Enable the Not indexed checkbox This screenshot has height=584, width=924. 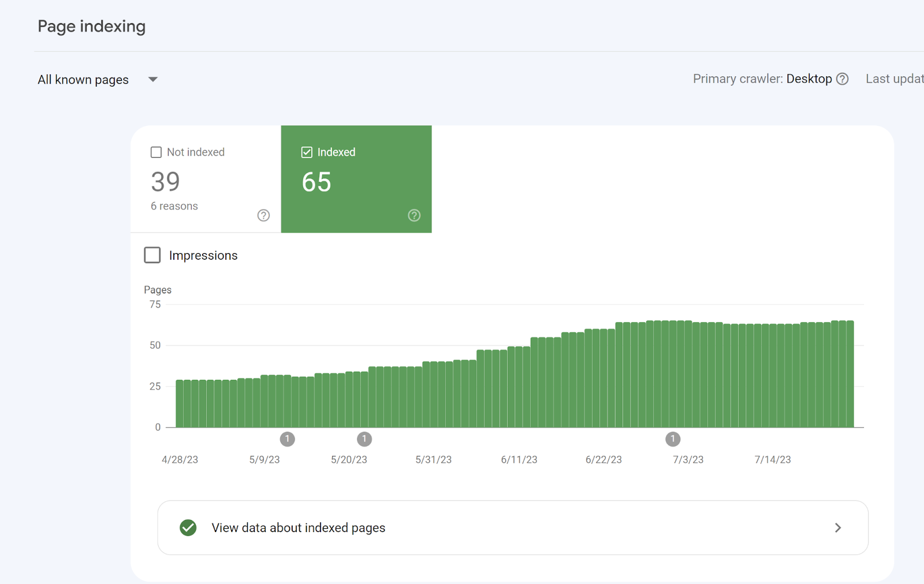click(156, 152)
